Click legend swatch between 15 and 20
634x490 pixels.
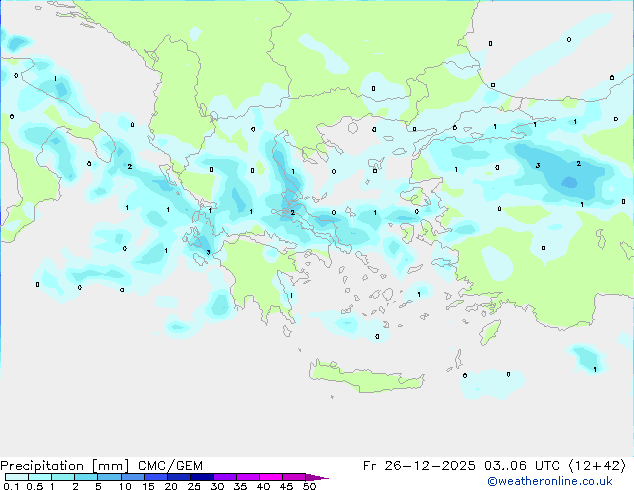156,477
